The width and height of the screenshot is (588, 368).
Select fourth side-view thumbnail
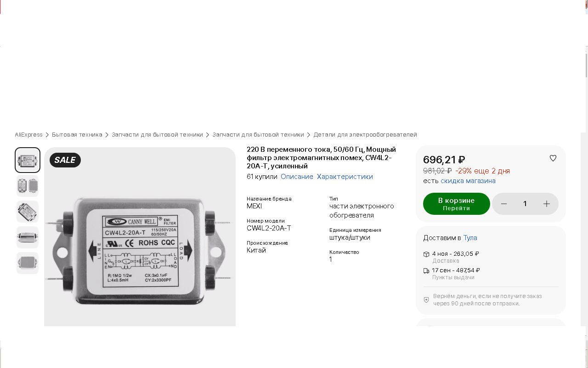coord(28,237)
